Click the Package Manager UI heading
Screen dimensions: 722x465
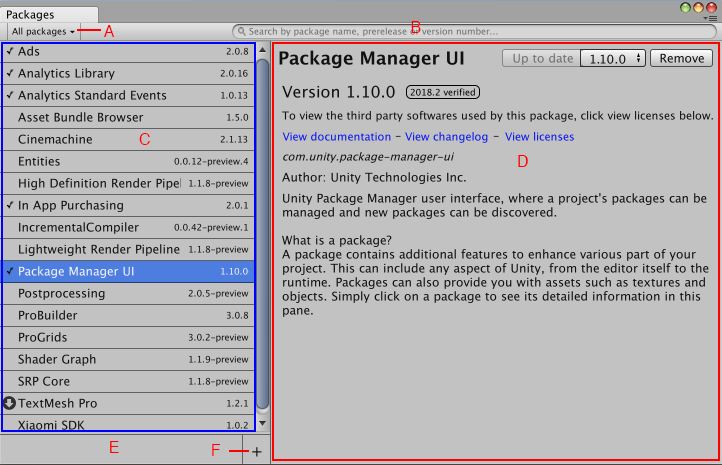point(371,58)
